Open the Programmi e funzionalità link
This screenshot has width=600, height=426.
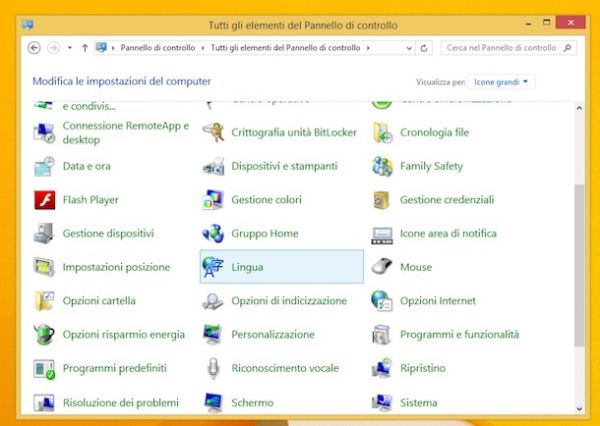click(459, 334)
